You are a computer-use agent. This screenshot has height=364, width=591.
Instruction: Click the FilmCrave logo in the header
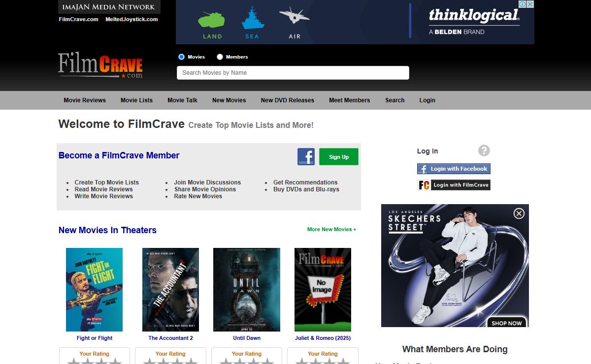coord(100,65)
